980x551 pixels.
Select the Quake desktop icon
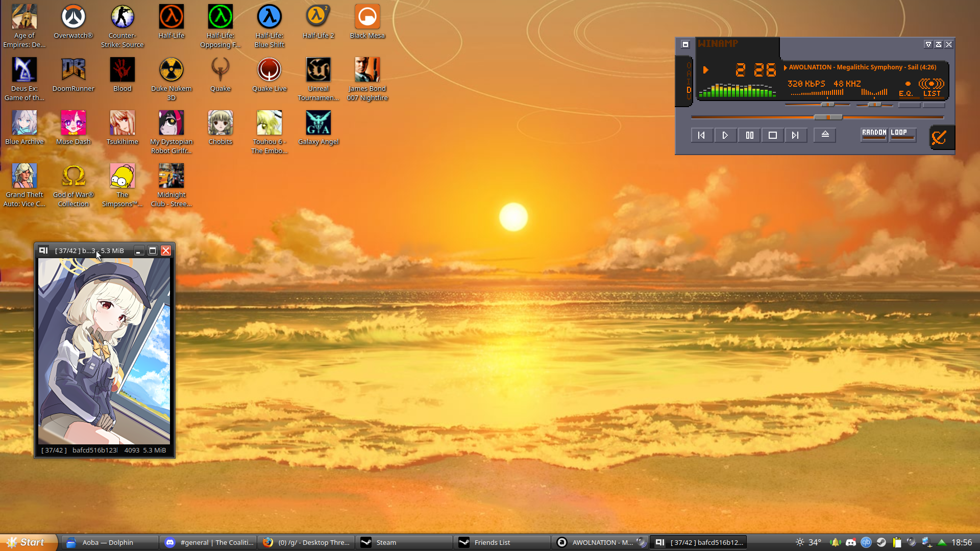point(220,74)
